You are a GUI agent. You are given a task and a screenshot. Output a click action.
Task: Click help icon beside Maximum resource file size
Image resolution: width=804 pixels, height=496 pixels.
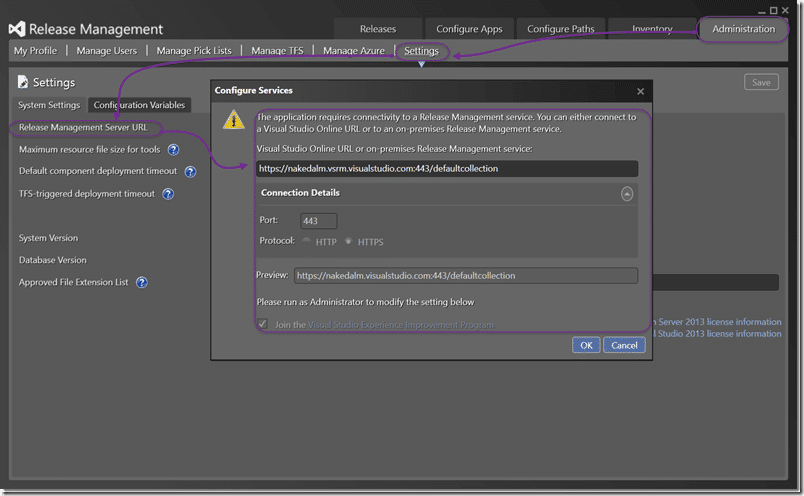point(173,150)
